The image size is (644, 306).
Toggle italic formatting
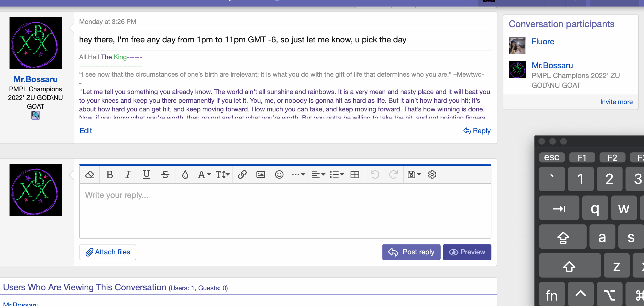[128, 174]
